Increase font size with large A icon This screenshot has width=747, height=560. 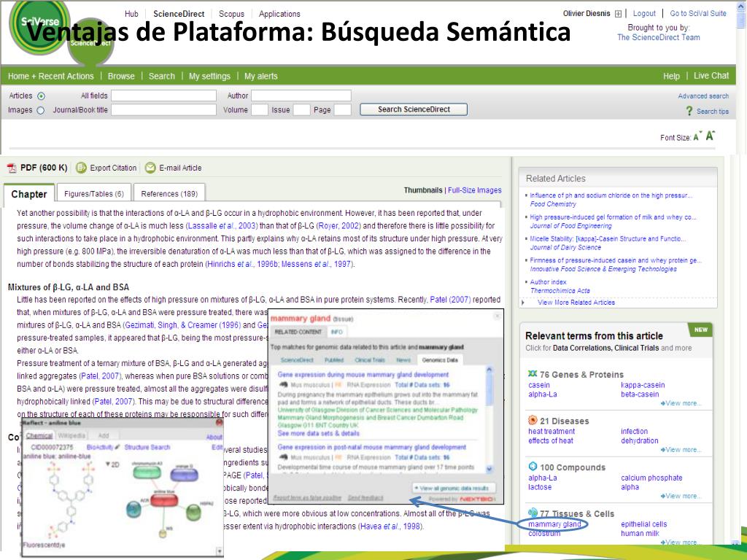click(710, 136)
